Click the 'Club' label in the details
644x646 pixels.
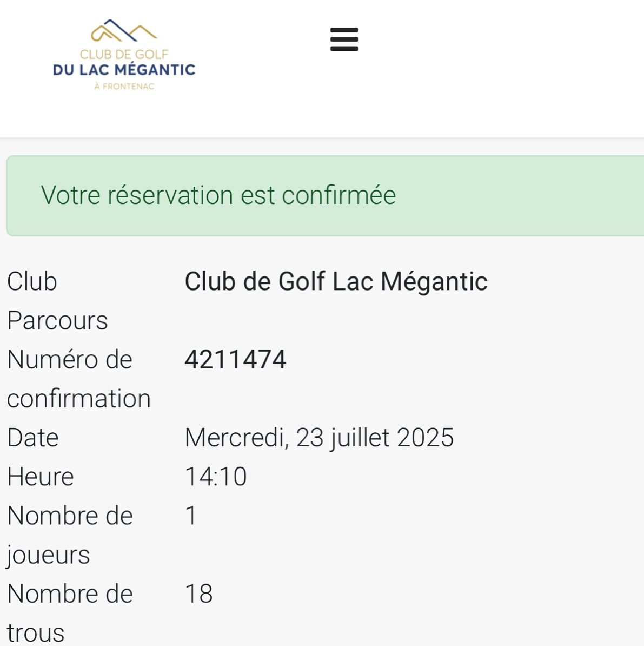pyautogui.click(x=32, y=282)
